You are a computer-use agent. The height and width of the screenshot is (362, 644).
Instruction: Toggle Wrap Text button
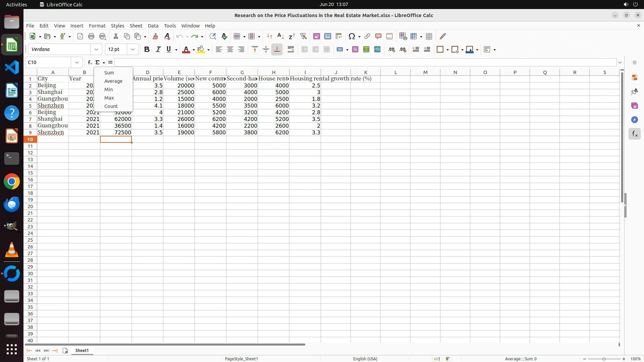pyautogui.click(x=291, y=50)
